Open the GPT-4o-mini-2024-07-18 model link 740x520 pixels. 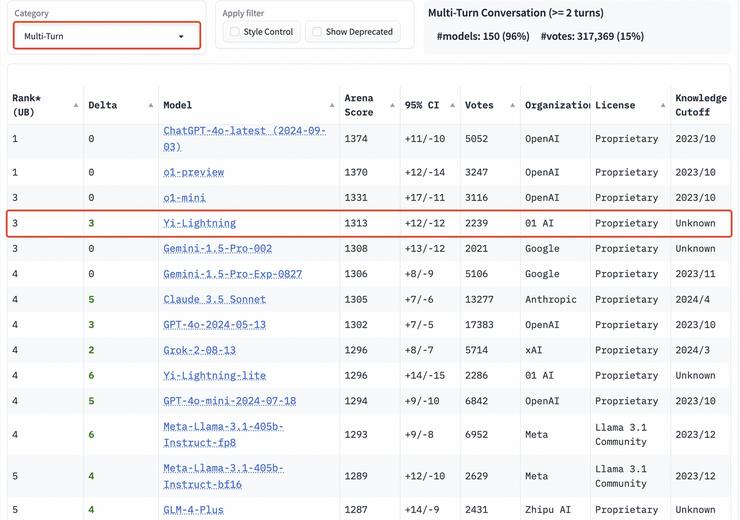pyautogui.click(x=230, y=401)
